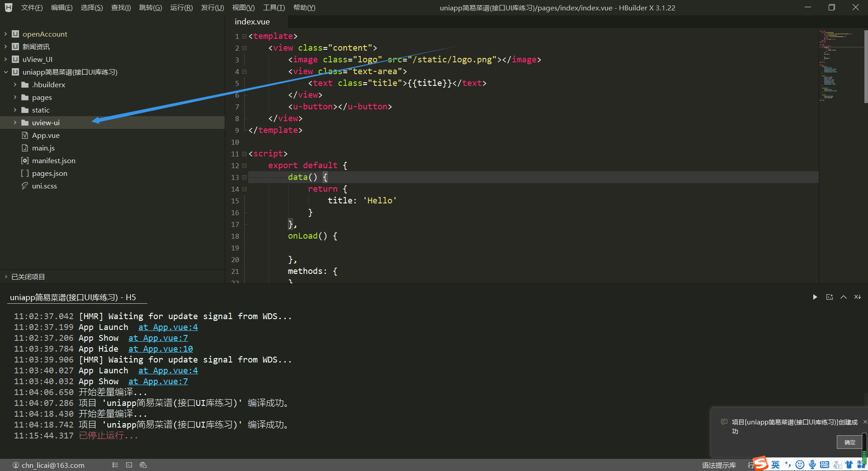Open main.js from the file tree

43,148
